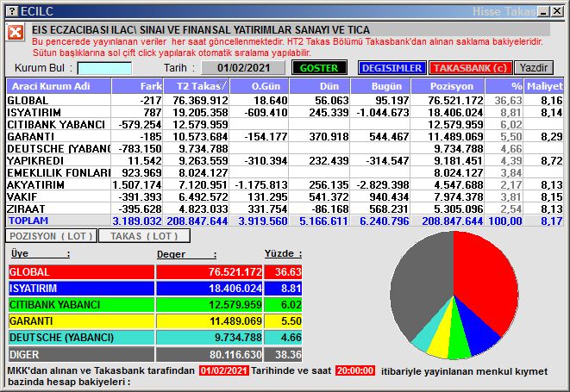Click red 01/02/2021 date in footer

click(224, 371)
